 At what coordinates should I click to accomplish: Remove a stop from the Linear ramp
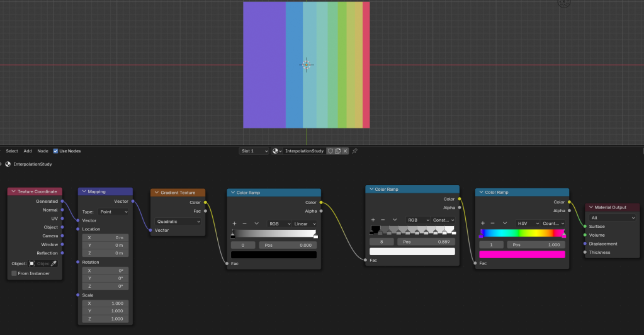pos(244,224)
